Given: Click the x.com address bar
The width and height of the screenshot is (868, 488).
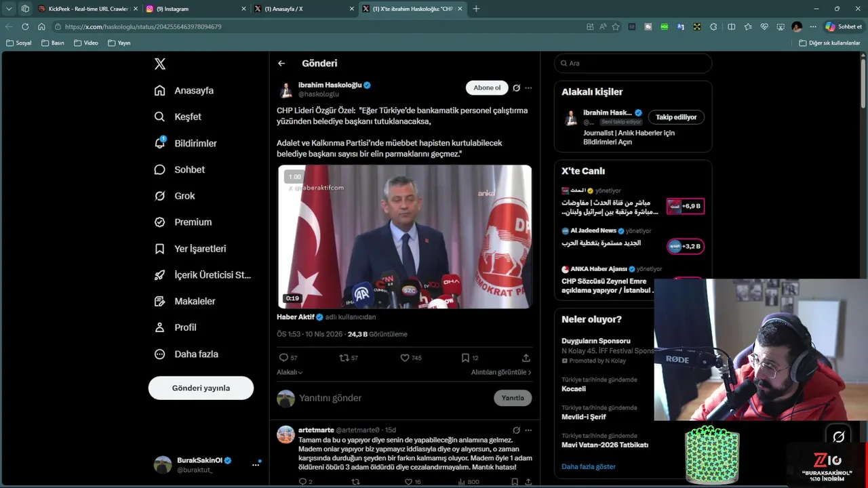Looking at the screenshot, I should tap(319, 26).
